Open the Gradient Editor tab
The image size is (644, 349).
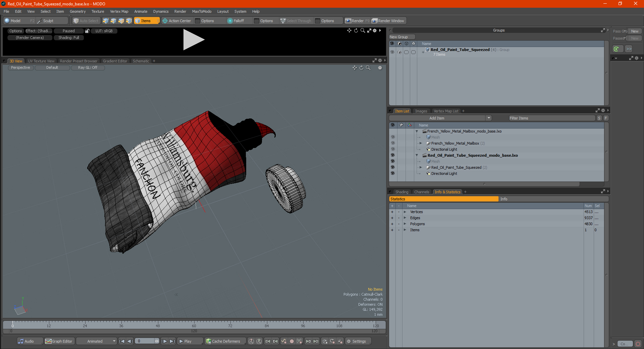(x=115, y=61)
